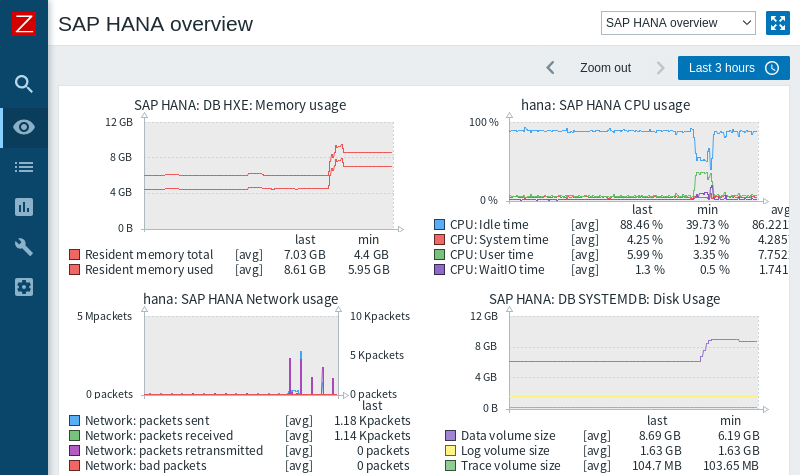The width and height of the screenshot is (800, 475).
Task: Click the 'CPU: User time' legend label
Action: [x=492, y=255]
